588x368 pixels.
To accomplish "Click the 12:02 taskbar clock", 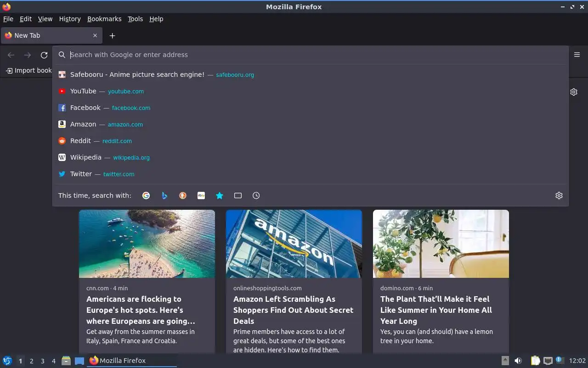I will 577,361.
